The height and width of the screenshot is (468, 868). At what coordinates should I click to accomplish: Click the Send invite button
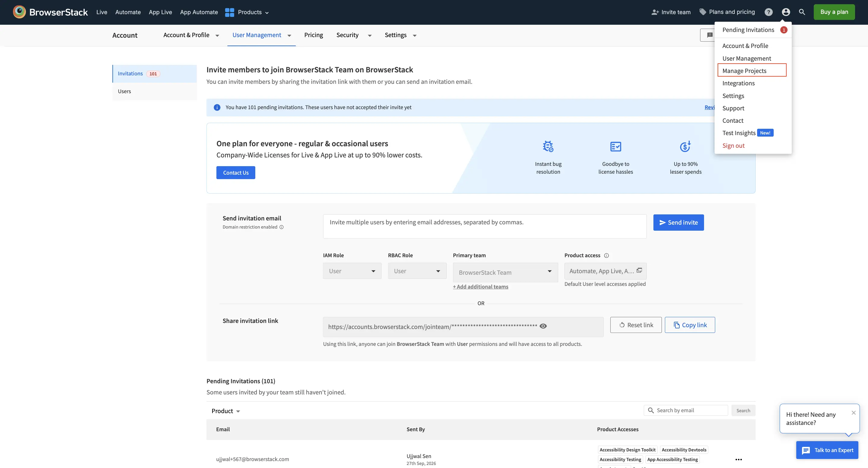(678, 222)
